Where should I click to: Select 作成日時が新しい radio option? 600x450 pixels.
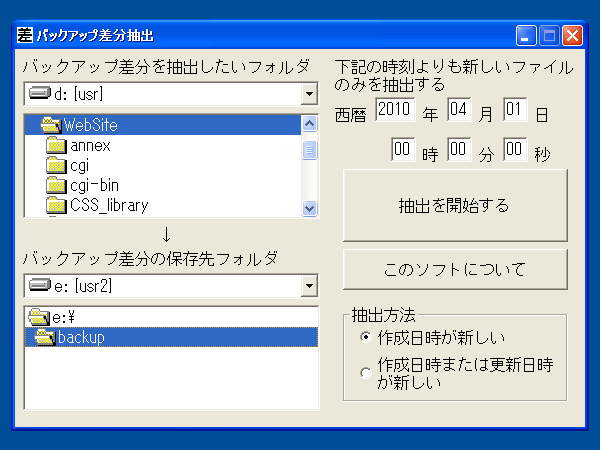[x=366, y=337]
